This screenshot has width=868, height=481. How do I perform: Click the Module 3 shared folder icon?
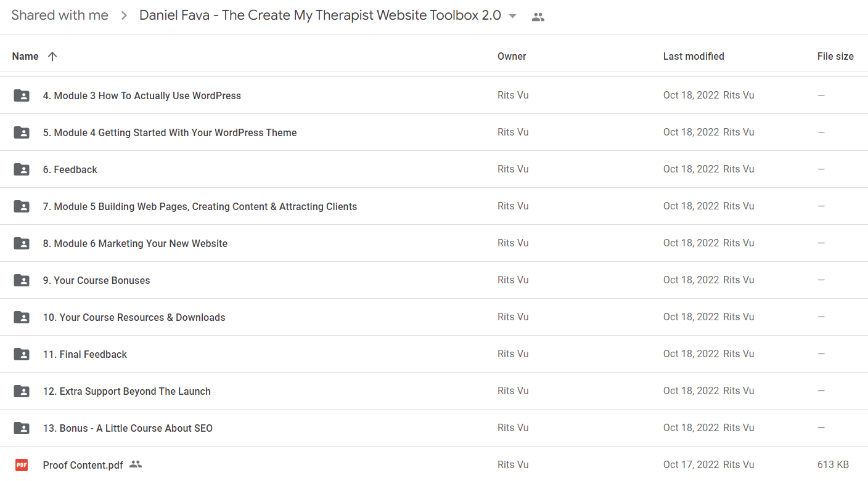tap(22, 95)
